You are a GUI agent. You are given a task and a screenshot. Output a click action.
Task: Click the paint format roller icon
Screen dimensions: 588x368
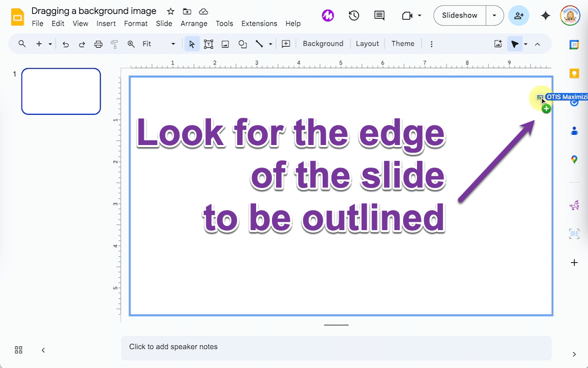[x=114, y=44]
